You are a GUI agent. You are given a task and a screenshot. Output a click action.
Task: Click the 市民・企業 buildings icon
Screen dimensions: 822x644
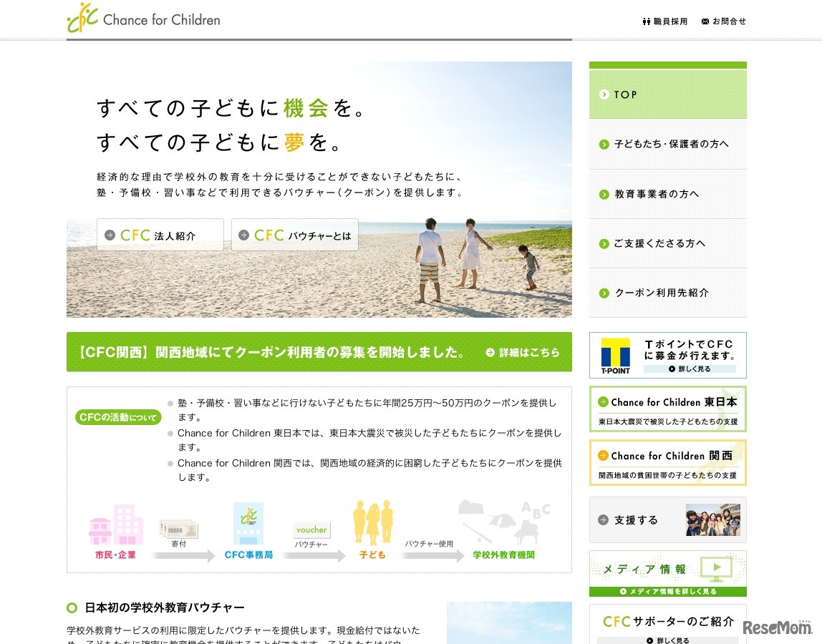[116, 525]
